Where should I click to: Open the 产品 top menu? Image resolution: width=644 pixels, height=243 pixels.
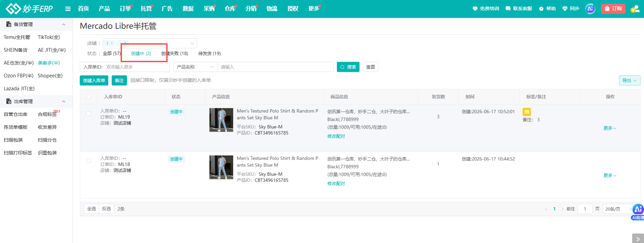coord(104,8)
